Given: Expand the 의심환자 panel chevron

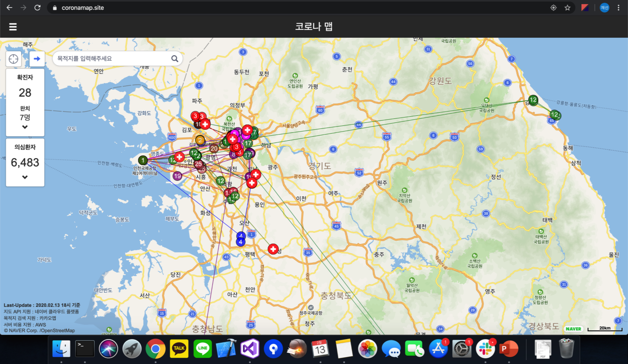Looking at the screenshot, I should point(25,177).
